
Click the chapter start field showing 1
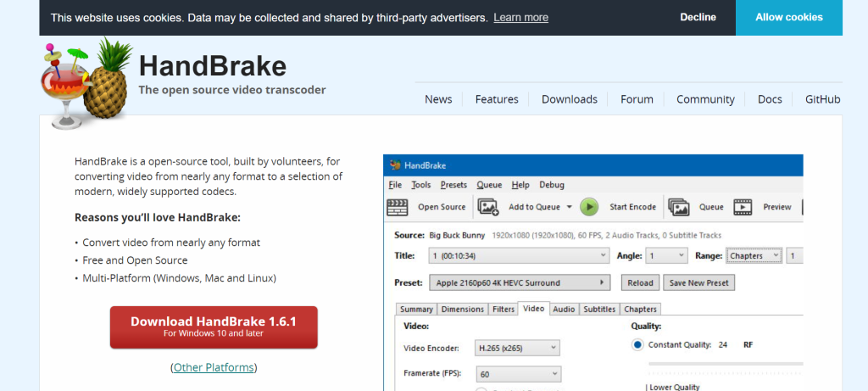(795, 256)
